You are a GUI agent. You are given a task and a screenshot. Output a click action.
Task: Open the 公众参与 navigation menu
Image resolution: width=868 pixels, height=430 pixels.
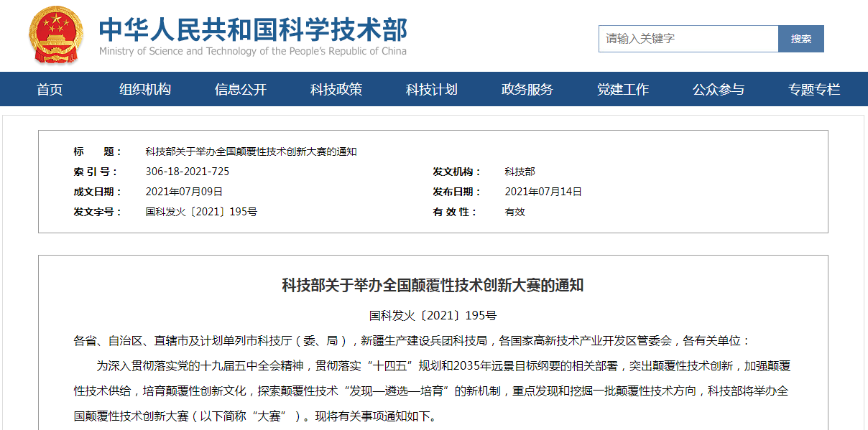(x=719, y=89)
